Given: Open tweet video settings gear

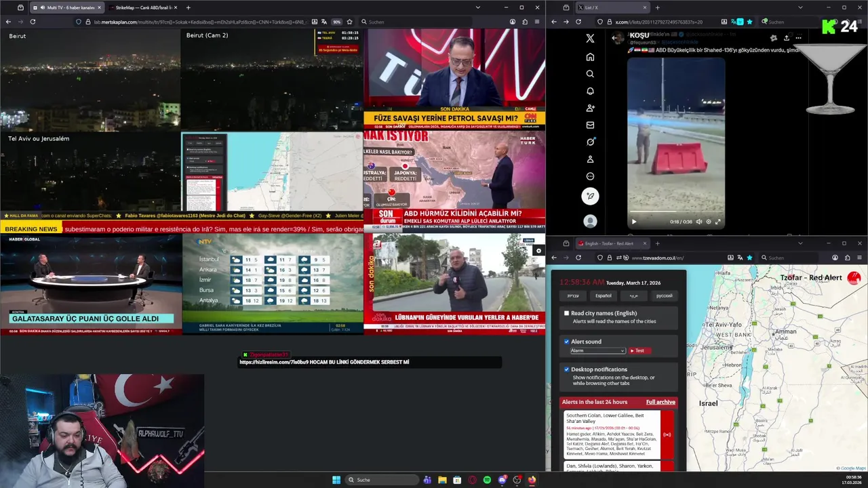Looking at the screenshot, I should pos(709,222).
